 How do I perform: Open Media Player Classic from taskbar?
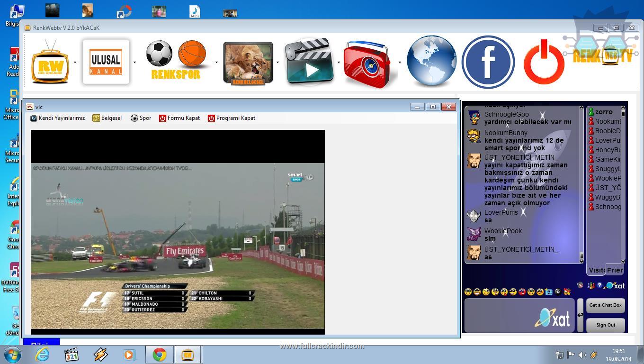[72, 355]
